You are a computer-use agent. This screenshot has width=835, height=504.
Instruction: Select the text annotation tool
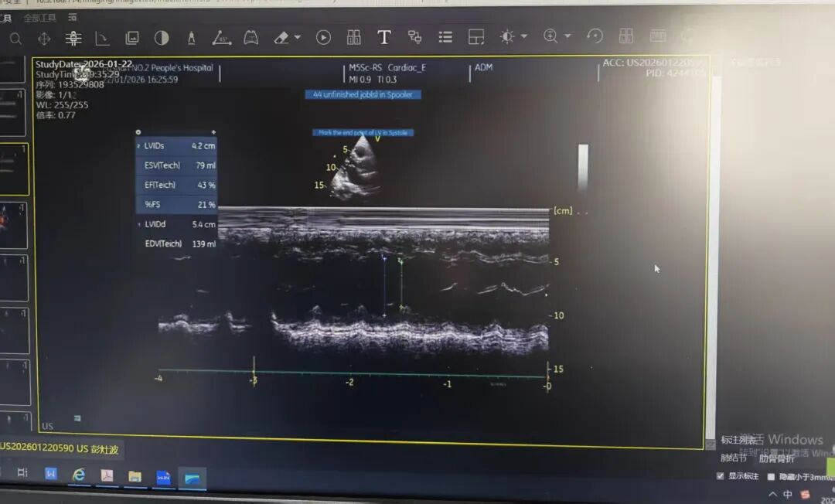coord(384,37)
